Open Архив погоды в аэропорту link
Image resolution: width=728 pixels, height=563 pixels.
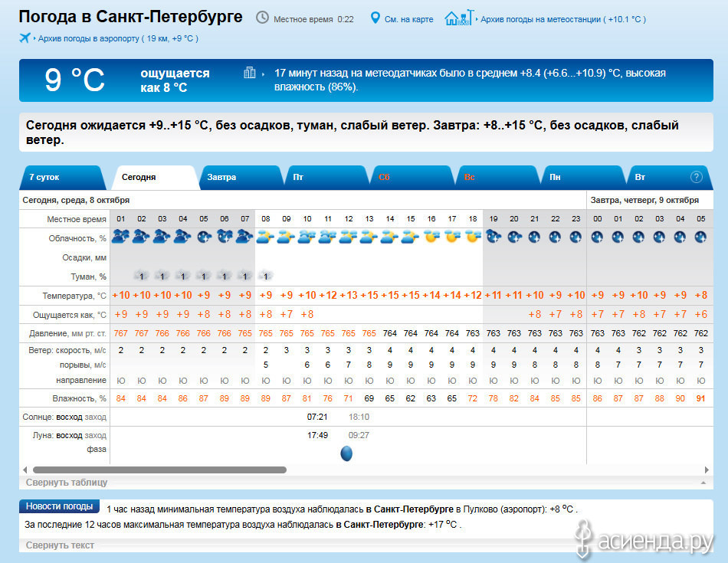pos(117,38)
